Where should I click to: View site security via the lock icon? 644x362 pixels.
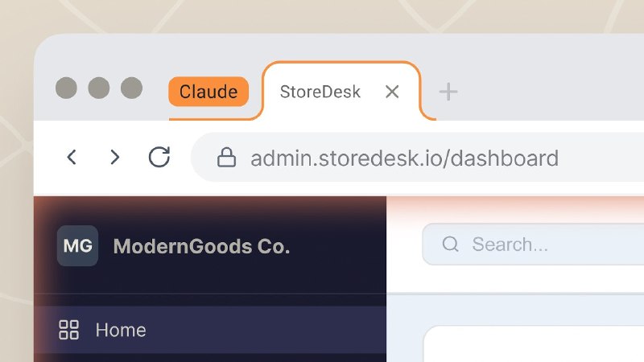pyautogui.click(x=226, y=158)
